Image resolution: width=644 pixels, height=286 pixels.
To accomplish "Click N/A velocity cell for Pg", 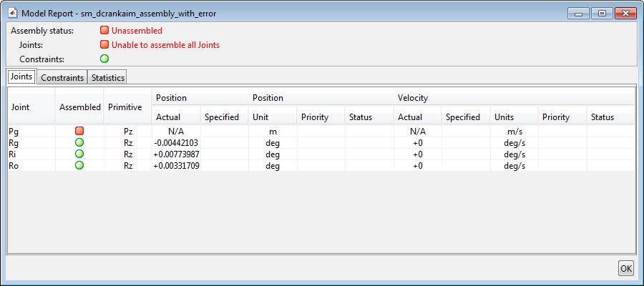I will [x=417, y=132].
